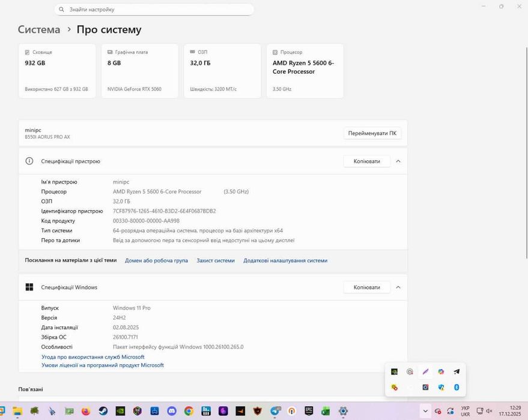Open the Графічна плата 8 GB card
This screenshot has width=528, height=420.
(140, 71)
